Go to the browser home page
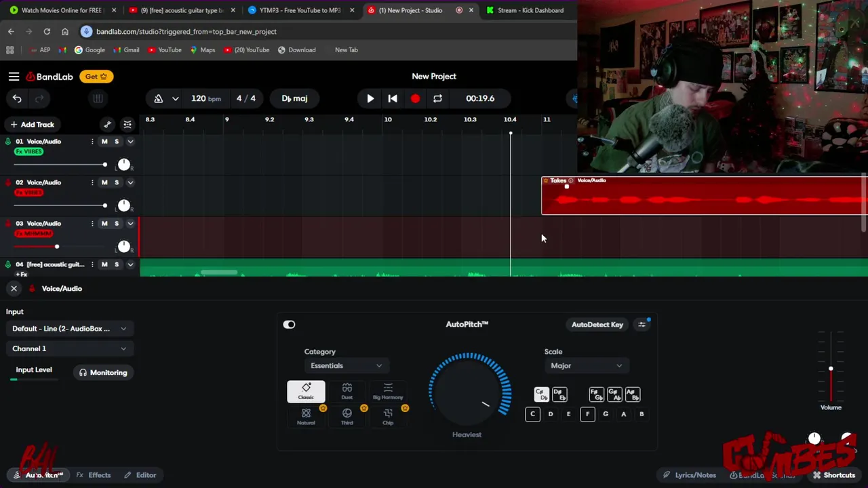This screenshot has width=868, height=488. 65,32
